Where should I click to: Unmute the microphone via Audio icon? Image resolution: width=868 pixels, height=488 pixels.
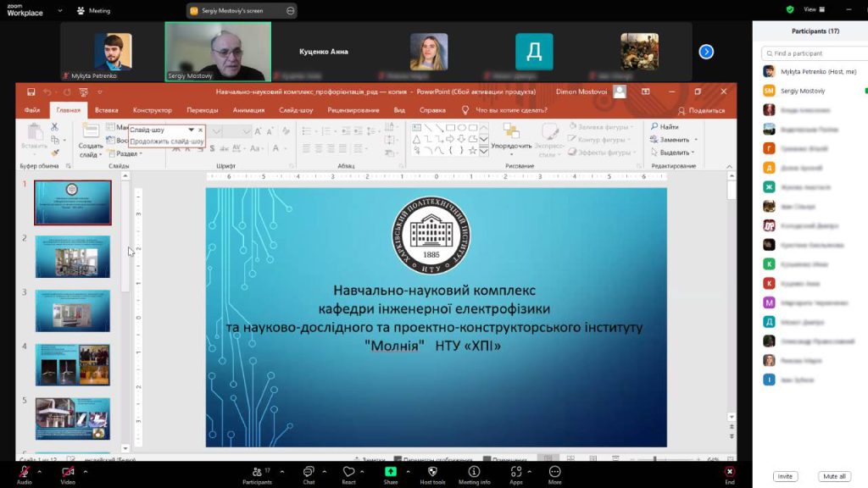[23, 472]
